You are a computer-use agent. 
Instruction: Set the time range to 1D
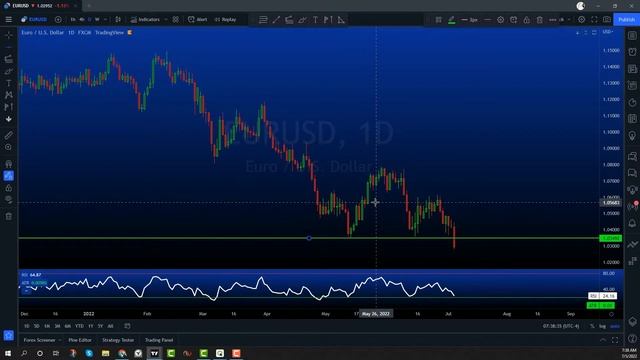click(27, 326)
